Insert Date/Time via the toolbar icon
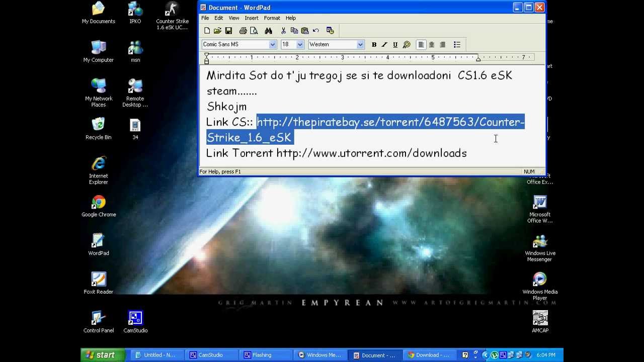The image size is (644, 362). coord(330,31)
